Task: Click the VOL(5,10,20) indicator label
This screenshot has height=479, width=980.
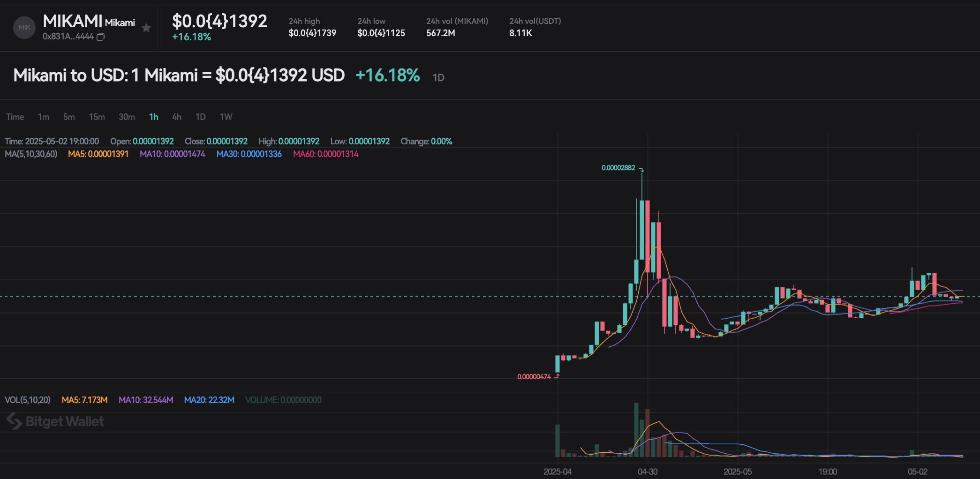Action: tap(28, 400)
